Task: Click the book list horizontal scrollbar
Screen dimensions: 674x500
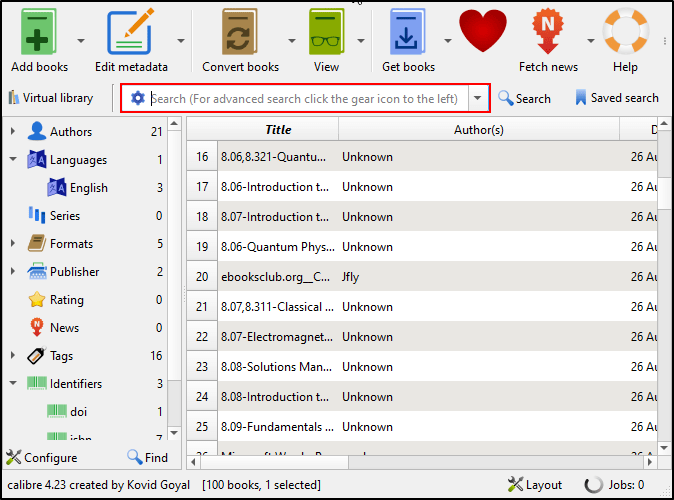Action: [274, 462]
